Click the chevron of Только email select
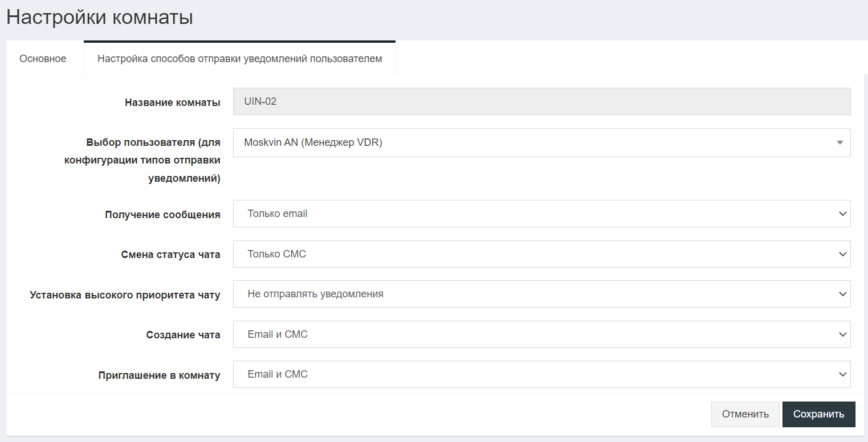The image size is (868, 442). coord(843,214)
